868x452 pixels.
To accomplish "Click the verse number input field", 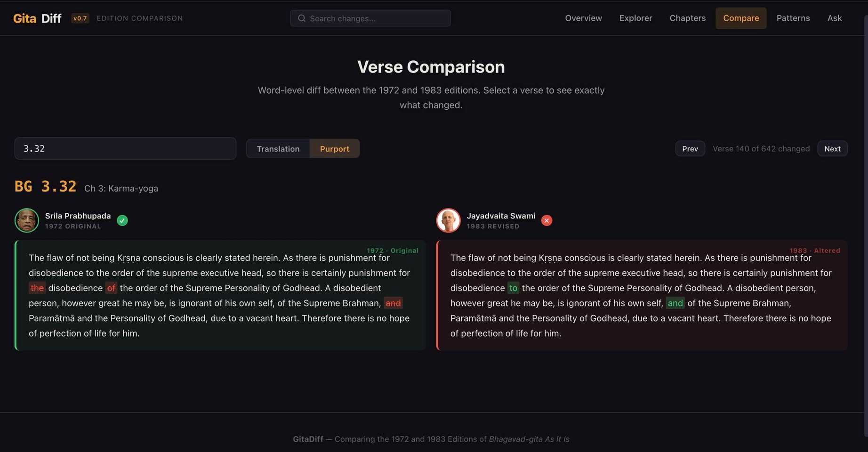I will coord(125,149).
